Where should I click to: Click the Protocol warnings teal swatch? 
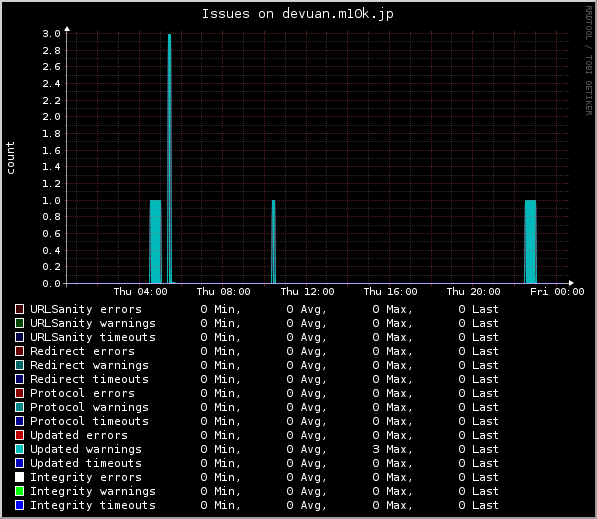click(x=19, y=407)
